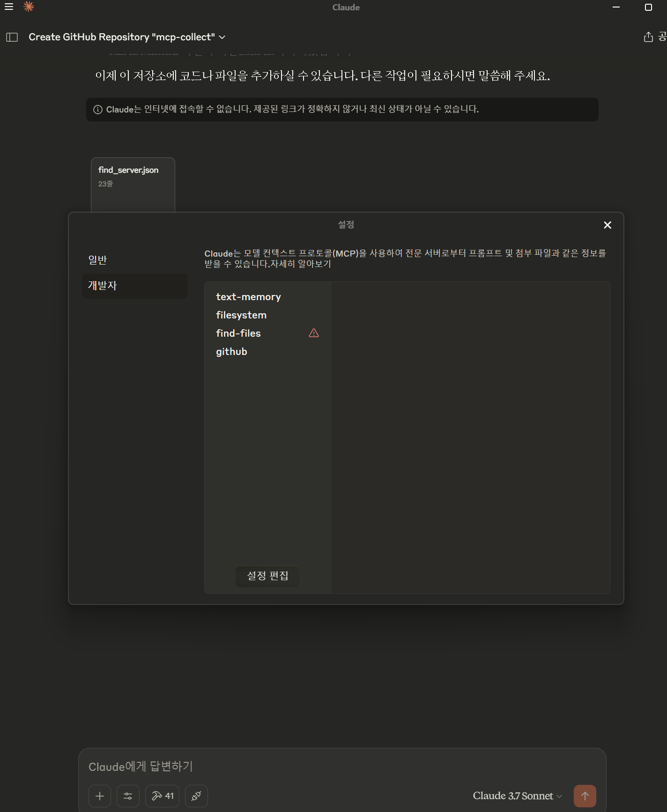Click the plug connector icon

(x=196, y=796)
